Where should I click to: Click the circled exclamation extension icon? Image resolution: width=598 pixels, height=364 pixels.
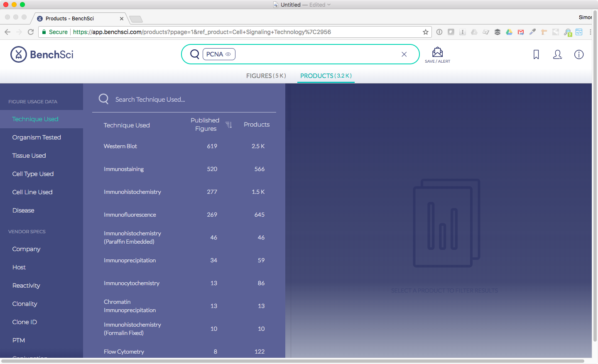439,32
